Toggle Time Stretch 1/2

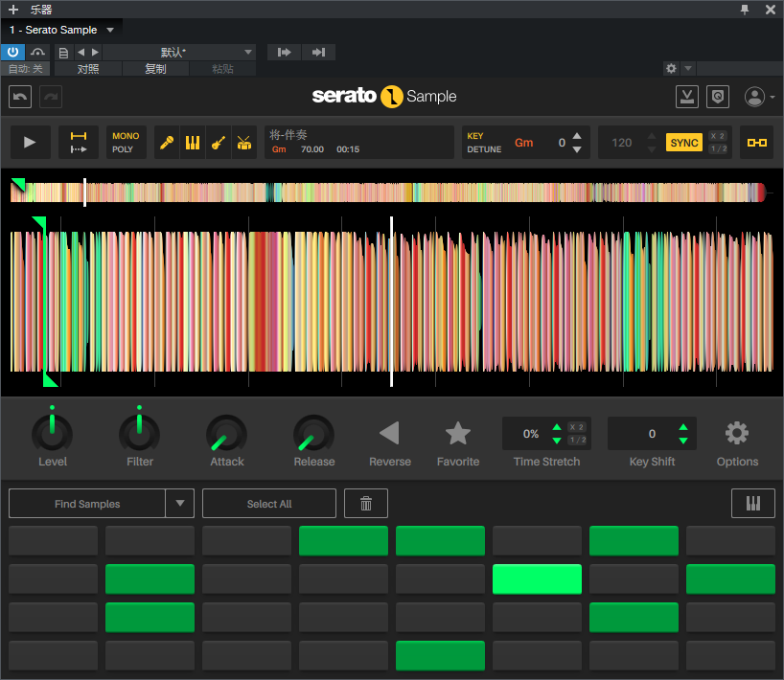coord(578,440)
